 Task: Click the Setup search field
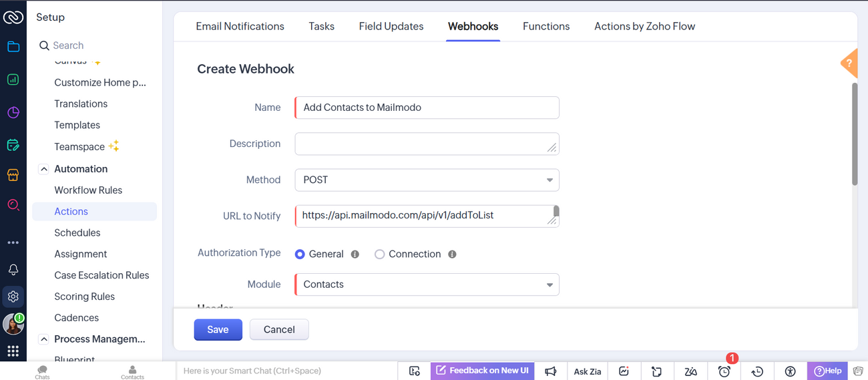tap(93, 45)
